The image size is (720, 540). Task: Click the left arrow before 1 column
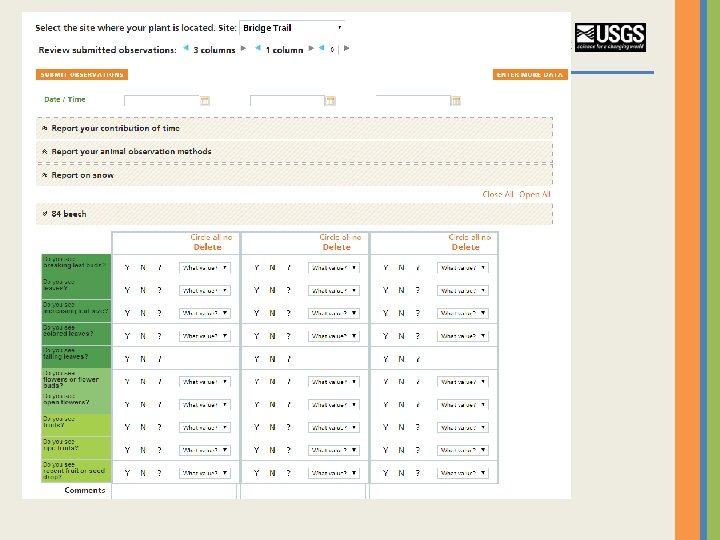[258, 48]
